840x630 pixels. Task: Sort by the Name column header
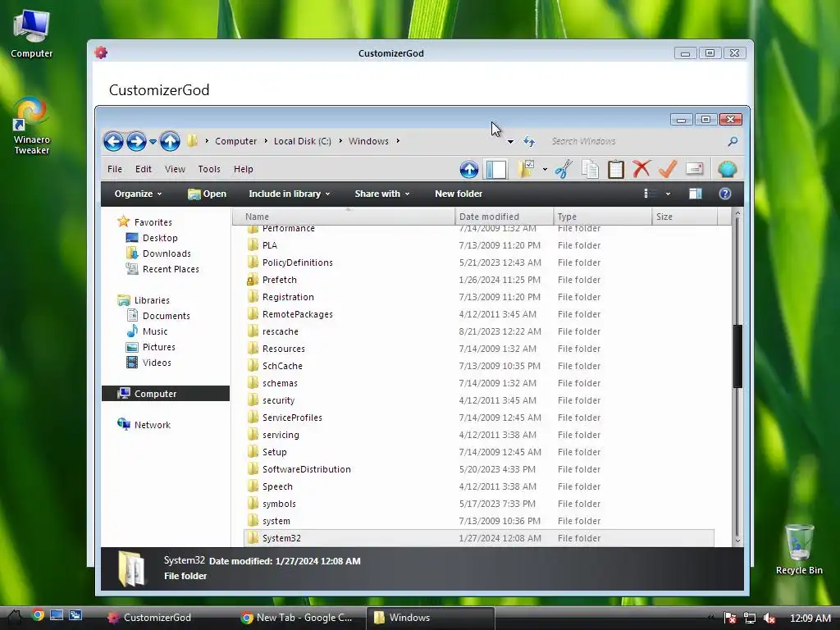[x=344, y=217]
